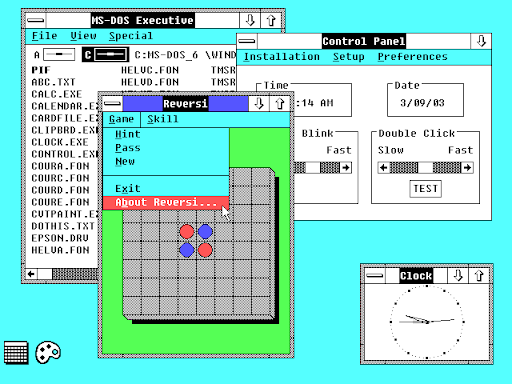Open Clock window system menu box
The image size is (512, 384).
375,276
